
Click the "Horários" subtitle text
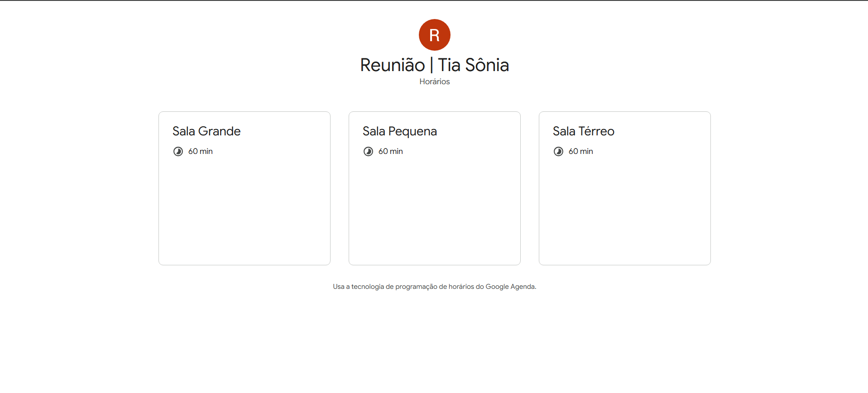click(x=435, y=81)
